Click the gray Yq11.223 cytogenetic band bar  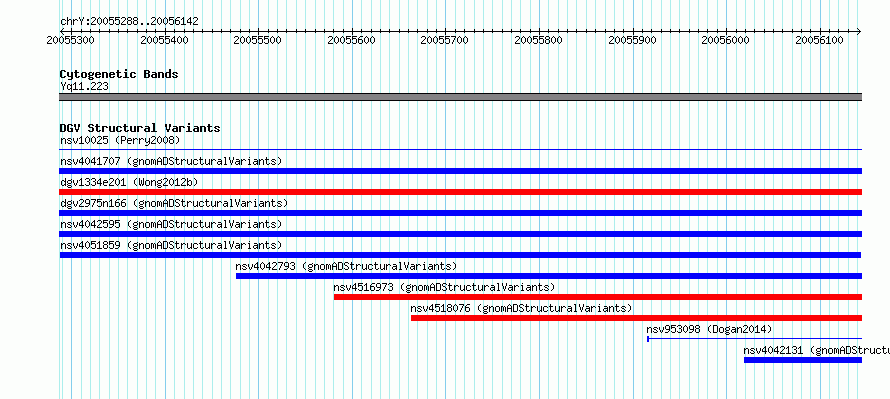click(461, 97)
